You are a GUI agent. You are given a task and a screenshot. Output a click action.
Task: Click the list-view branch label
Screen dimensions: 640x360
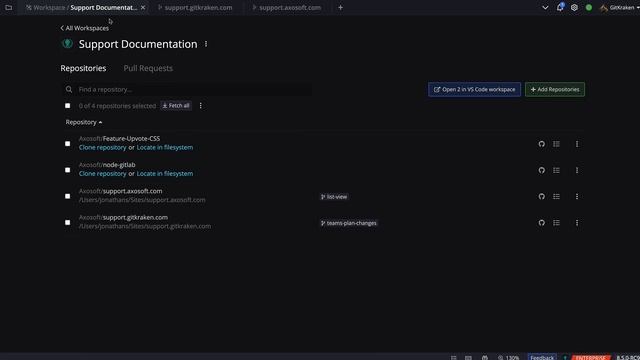[x=334, y=197]
